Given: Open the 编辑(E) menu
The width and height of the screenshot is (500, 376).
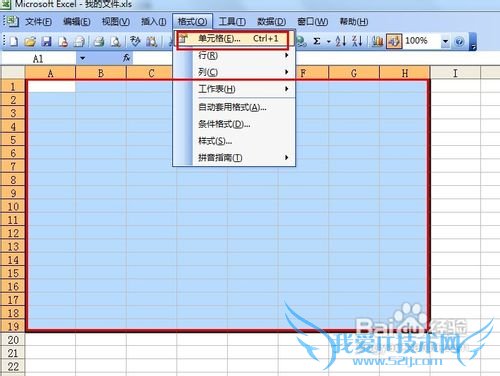Looking at the screenshot, I should pyautogui.click(x=77, y=22).
